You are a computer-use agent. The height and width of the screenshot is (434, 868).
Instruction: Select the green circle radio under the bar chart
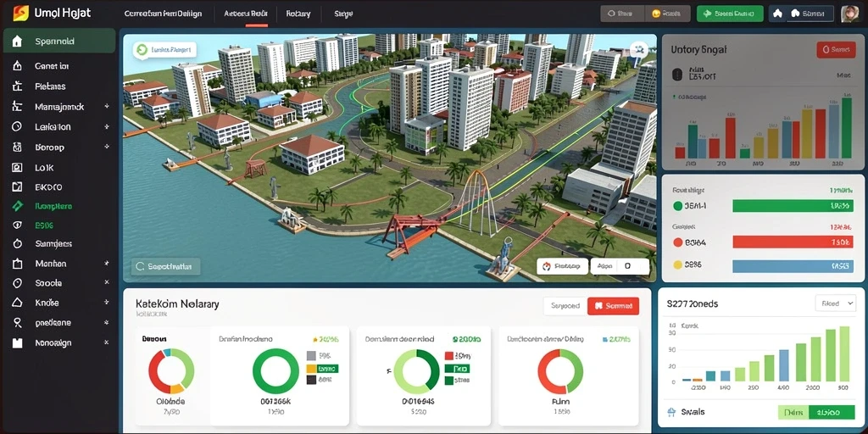677,207
